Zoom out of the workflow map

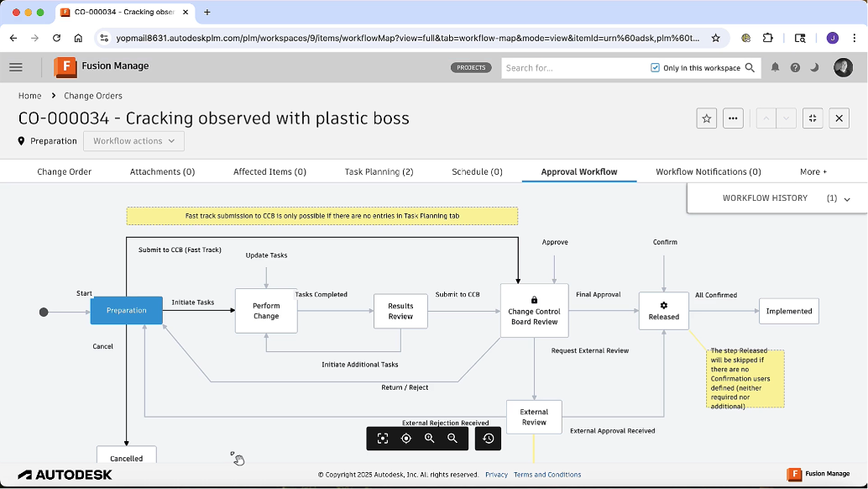point(452,439)
